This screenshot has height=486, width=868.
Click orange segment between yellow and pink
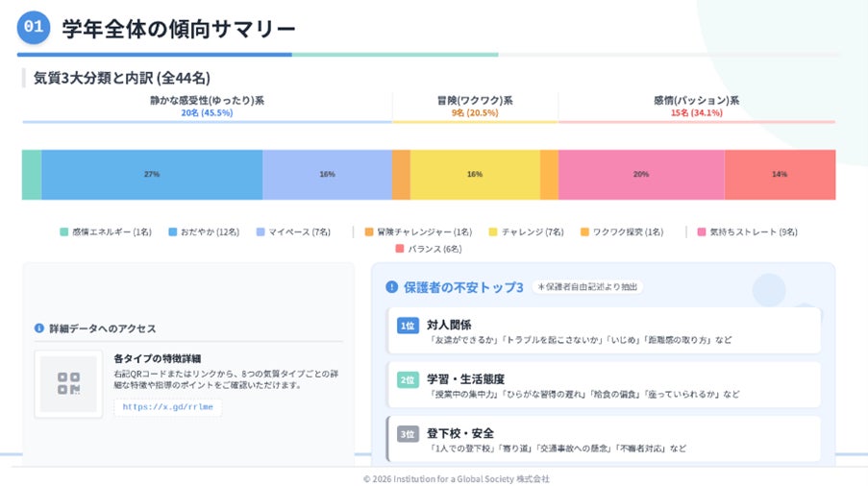[x=549, y=175]
